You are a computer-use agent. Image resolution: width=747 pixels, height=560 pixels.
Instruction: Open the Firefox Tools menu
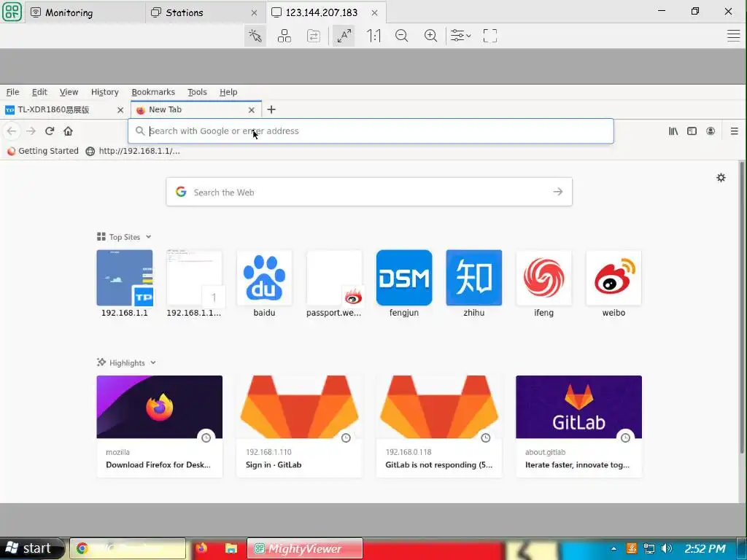[x=197, y=92]
